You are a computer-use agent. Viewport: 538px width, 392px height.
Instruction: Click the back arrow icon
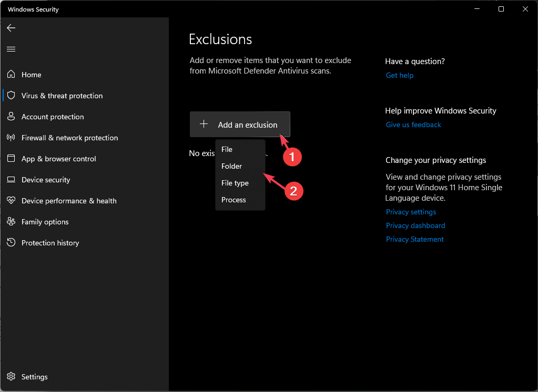pos(11,28)
